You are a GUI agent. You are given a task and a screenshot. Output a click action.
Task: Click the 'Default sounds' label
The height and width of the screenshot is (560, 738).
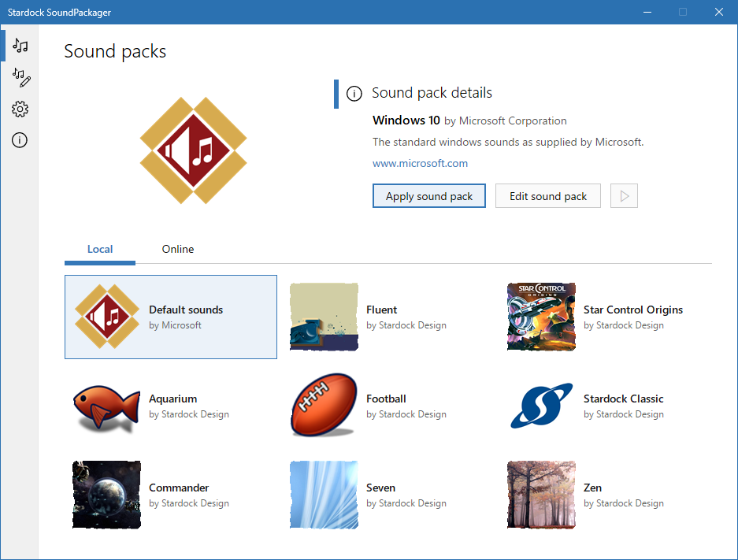coord(186,310)
